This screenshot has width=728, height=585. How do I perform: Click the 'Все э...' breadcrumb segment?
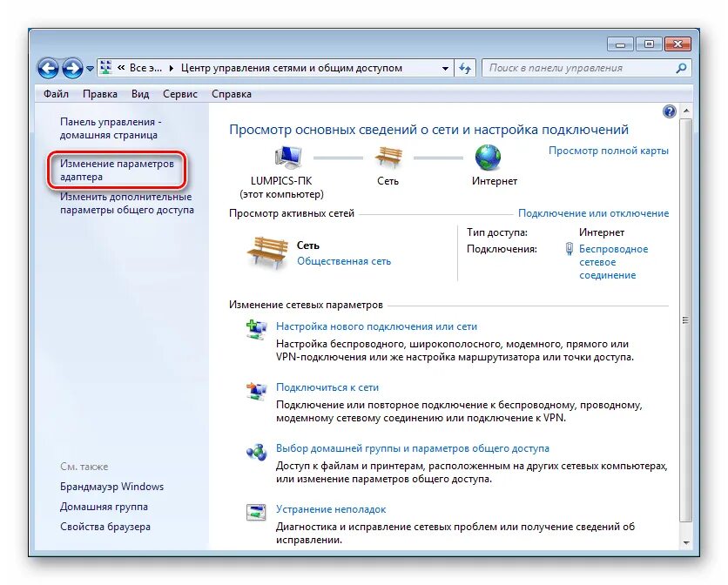point(145,68)
